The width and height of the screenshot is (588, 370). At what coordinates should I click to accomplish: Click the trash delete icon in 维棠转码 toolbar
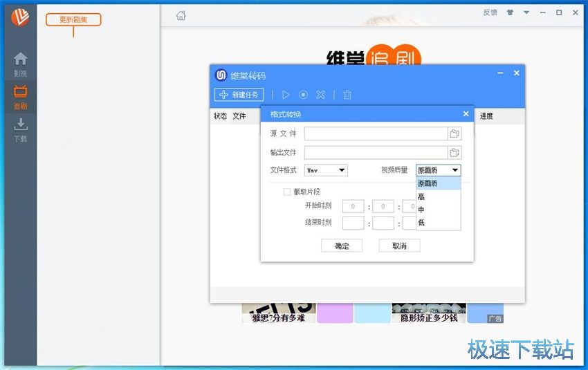click(347, 95)
